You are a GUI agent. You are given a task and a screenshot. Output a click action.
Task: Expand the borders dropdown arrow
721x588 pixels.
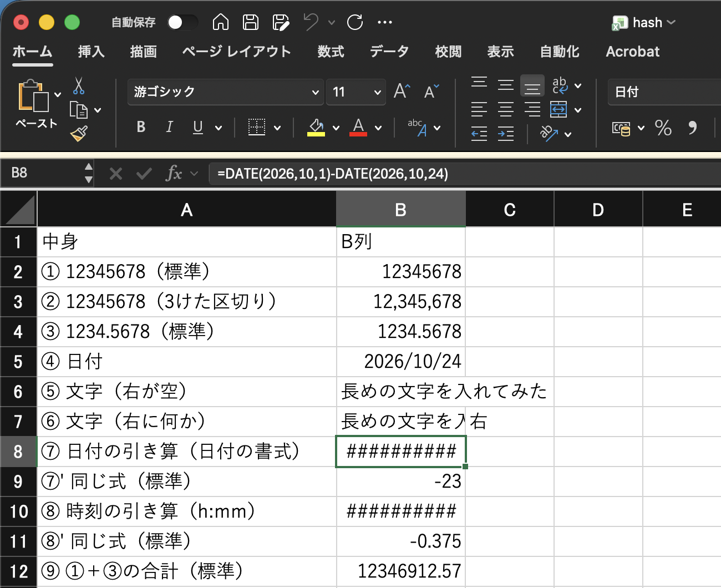pos(277,128)
